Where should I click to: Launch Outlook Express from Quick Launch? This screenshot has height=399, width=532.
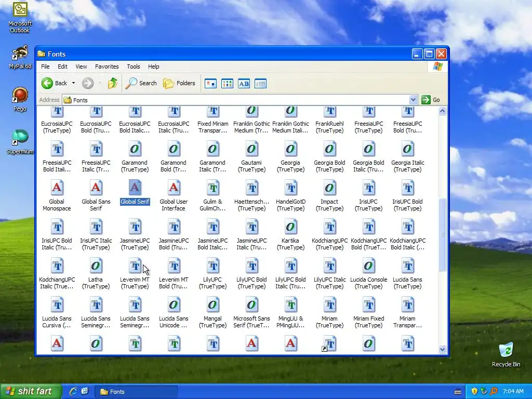click(x=85, y=392)
